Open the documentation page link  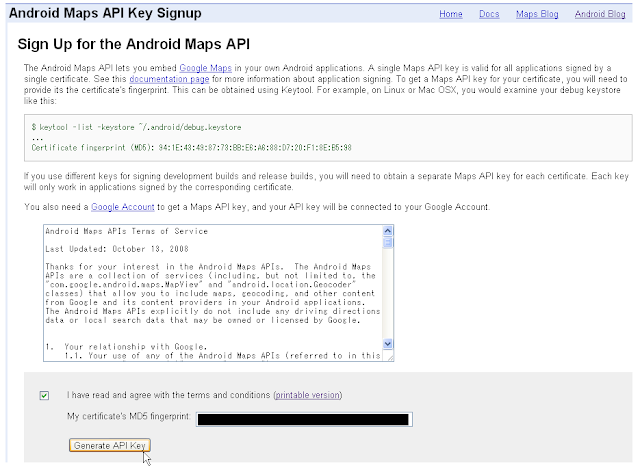click(169, 79)
